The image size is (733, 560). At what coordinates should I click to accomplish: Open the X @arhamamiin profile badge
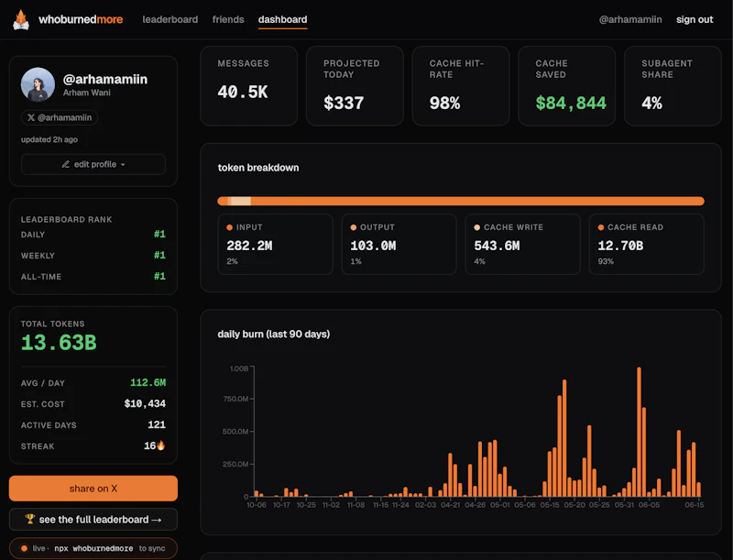[x=60, y=117]
